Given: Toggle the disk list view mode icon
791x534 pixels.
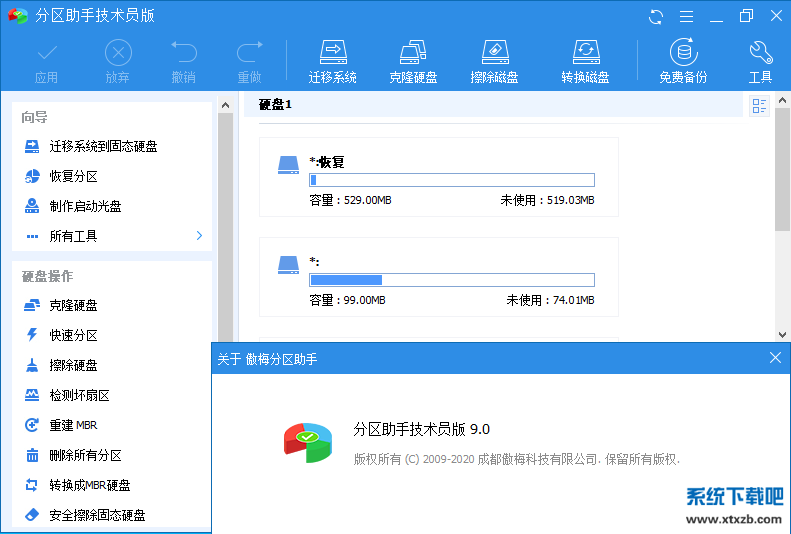Looking at the screenshot, I should pyautogui.click(x=759, y=106).
